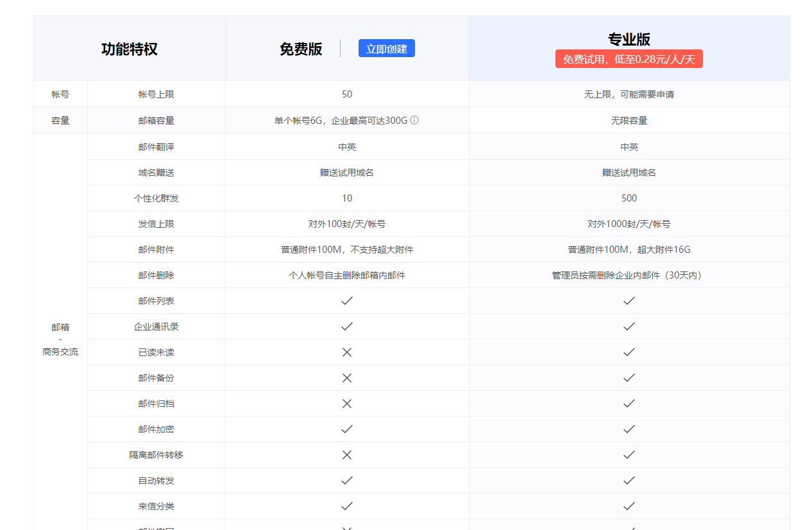The image size is (812, 530).
Task: Click professional checkmark for 自动转发
Action: (629, 480)
